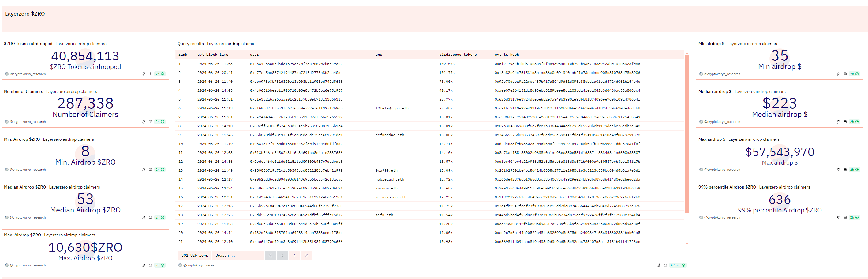The width and height of the screenshot is (868, 279).
Task: Open @cryptokoryo_research link in Min airdrop $ card
Action: coord(722,74)
